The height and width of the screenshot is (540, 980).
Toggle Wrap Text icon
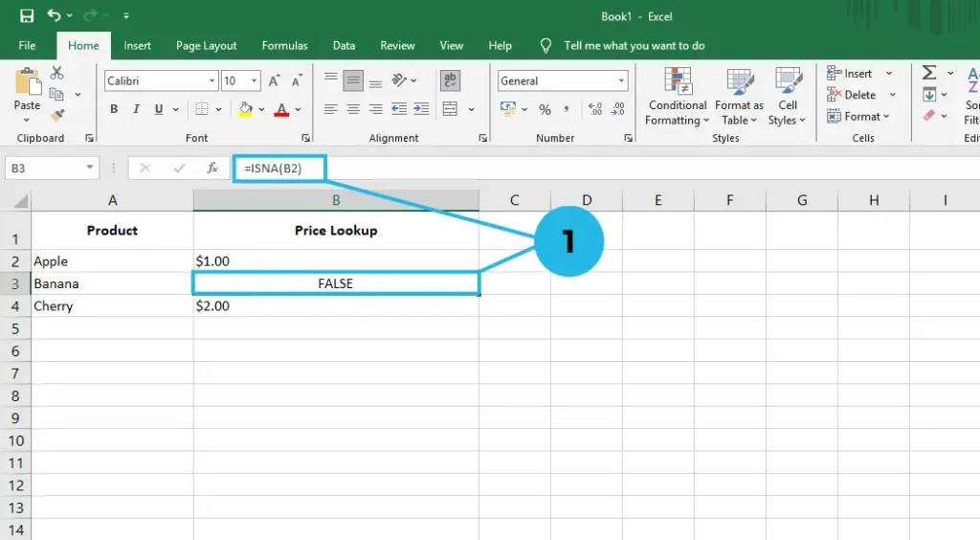tap(450, 80)
